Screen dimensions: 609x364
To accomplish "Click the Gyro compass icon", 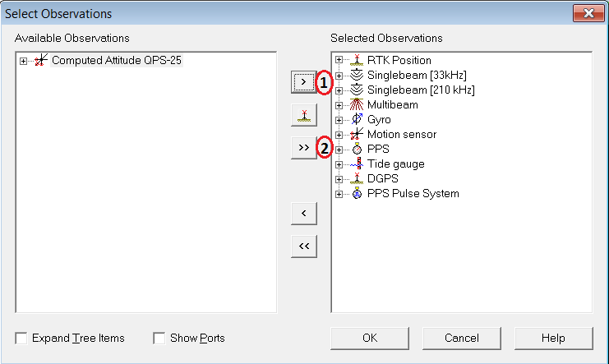I will tap(357, 119).
